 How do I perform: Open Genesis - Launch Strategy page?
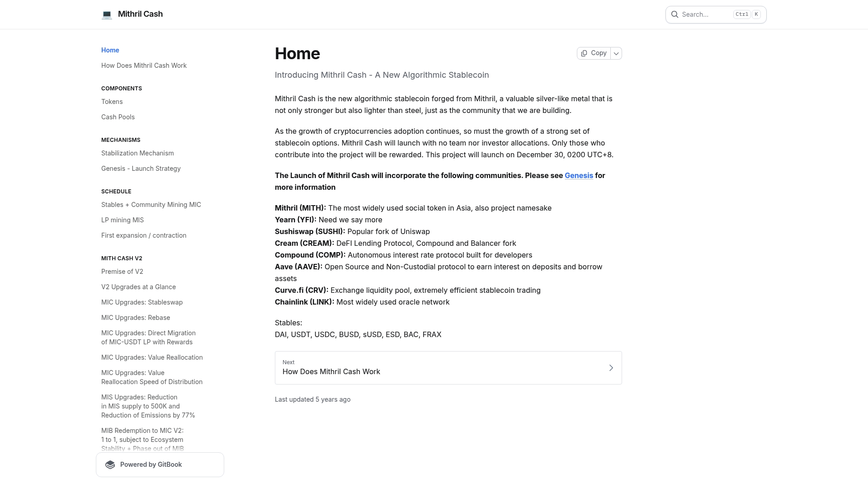click(x=141, y=169)
